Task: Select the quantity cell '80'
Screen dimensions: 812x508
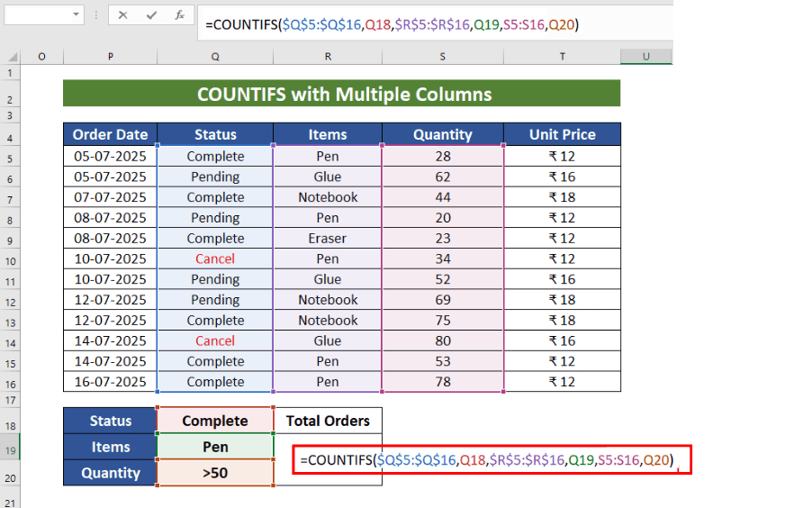Action: point(442,340)
